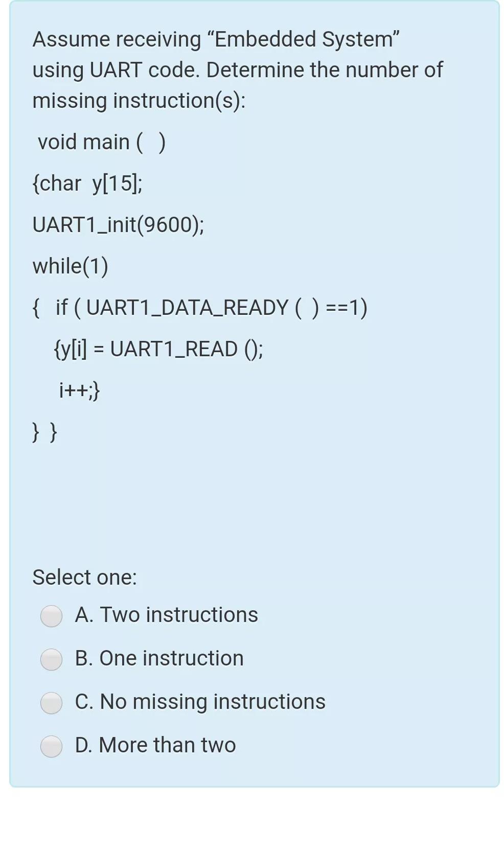Click the 'UART1_init(9600);' code line
Image resolution: width=504 pixels, height=853 pixels.
119,225
